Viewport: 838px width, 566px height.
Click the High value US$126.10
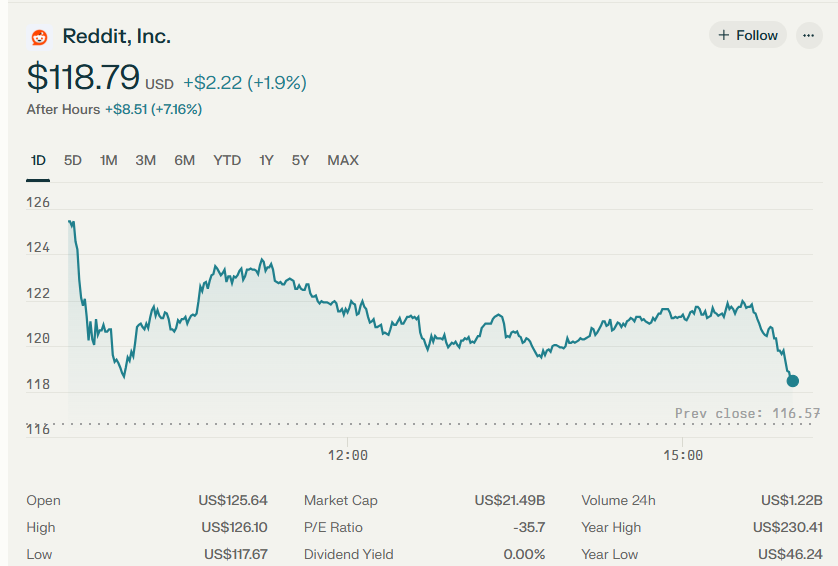(234, 528)
